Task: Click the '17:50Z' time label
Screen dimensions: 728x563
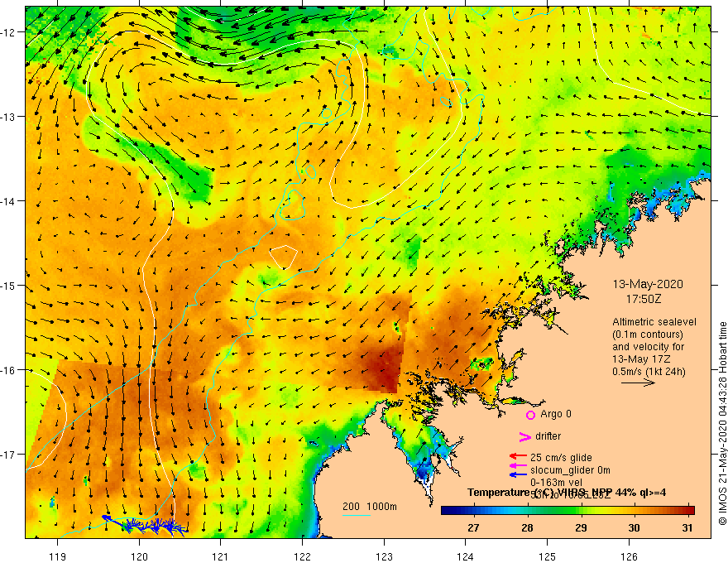Action: pos(643,299)
